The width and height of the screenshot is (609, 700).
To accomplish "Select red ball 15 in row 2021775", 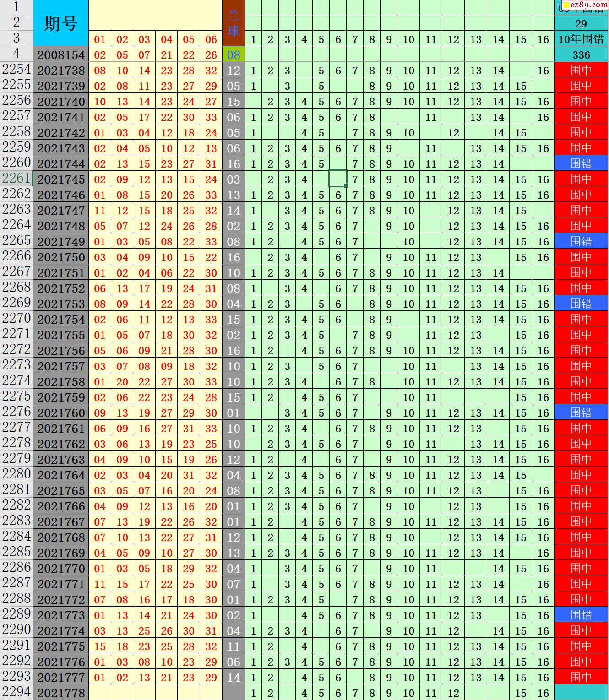I will 100,646.
